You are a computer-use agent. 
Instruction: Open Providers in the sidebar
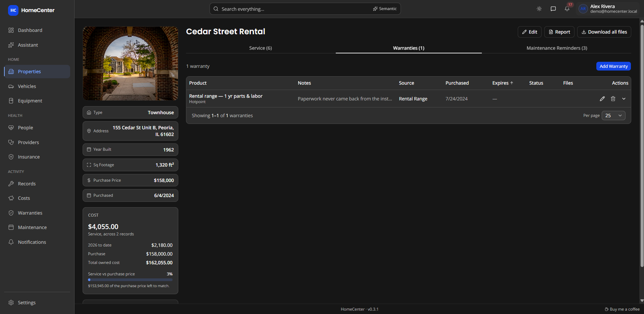(x=37, y=142)
